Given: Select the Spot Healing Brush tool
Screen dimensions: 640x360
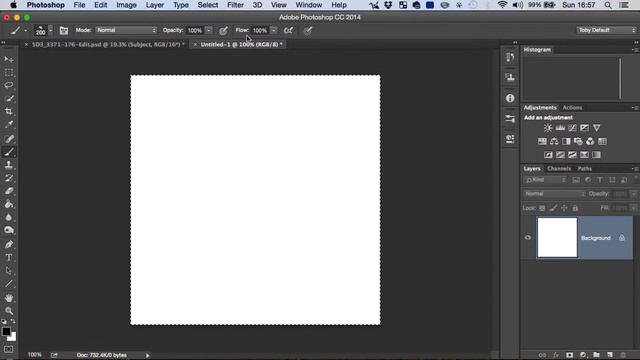Looking at the screenshot, I should point(9,139).
